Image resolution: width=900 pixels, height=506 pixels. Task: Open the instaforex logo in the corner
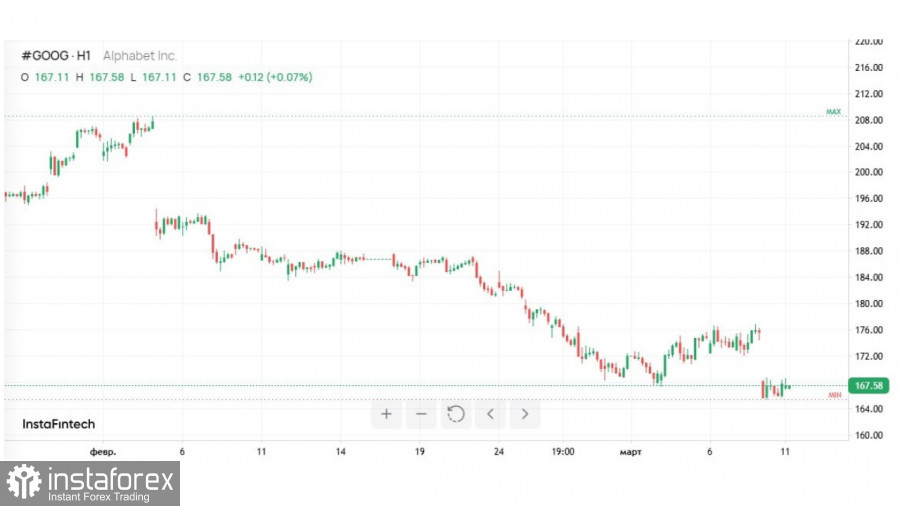(x=90, y=483)
